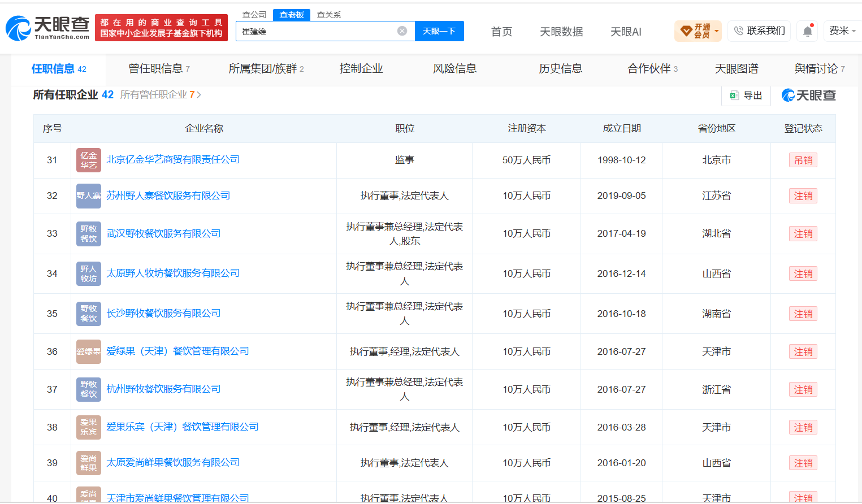This screenshot has width=862, height=504.
Task: Click the 吊销 status tag in row 31
Action: (803, 160)
